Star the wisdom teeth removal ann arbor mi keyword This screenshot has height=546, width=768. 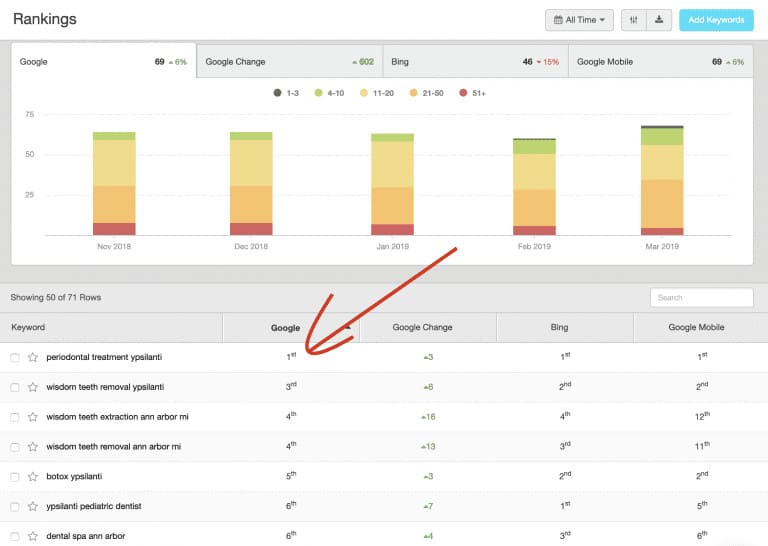33,447
